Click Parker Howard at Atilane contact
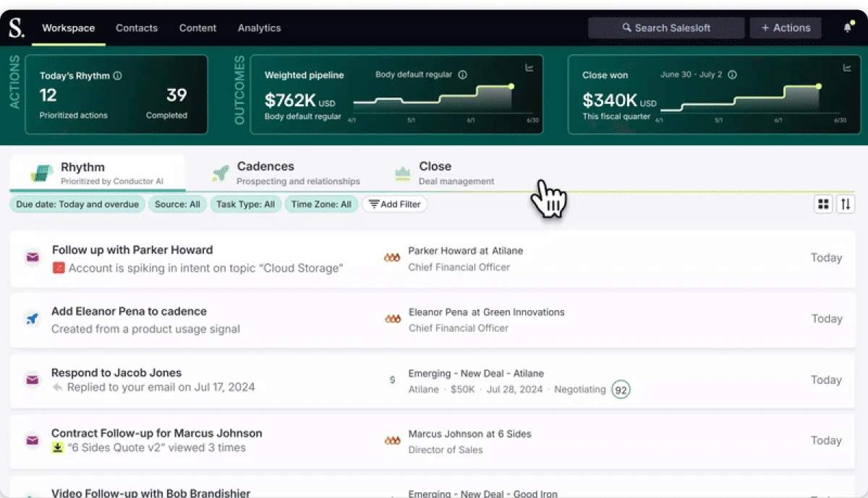This screenshot has height=498, width=868. [x=466, y=251]
